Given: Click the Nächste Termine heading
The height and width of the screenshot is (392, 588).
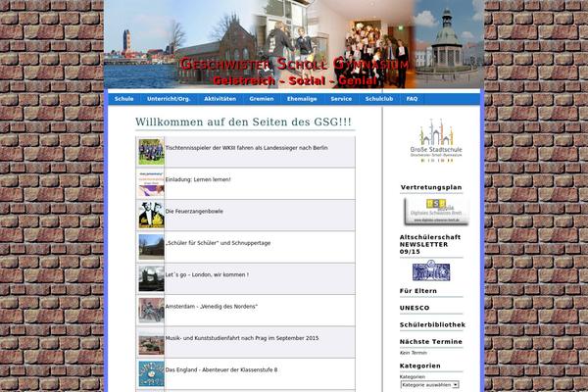Looking at the screenshot, I should point(431,341).
